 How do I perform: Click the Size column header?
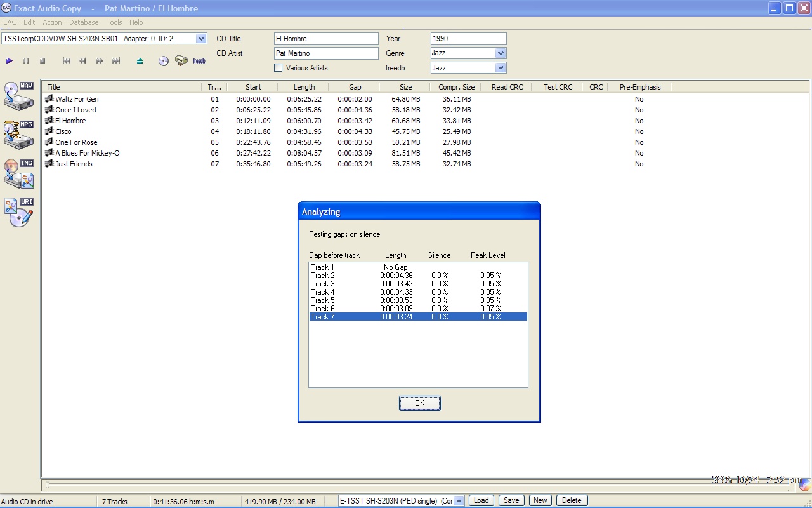click(x=405, y=87)
